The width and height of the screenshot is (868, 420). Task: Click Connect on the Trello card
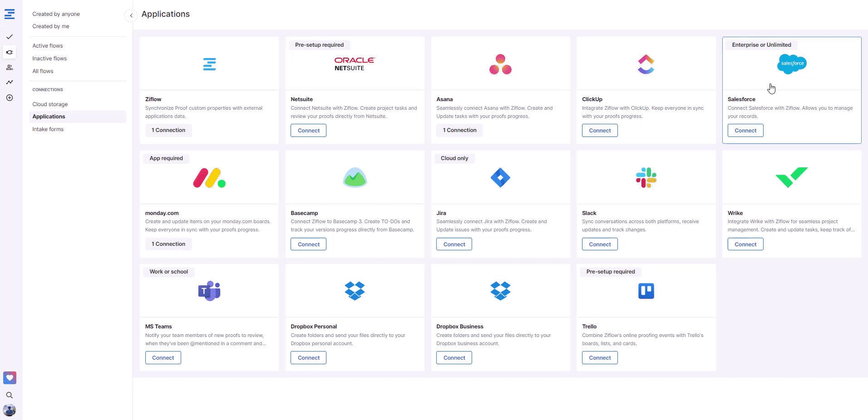(600, 358)
